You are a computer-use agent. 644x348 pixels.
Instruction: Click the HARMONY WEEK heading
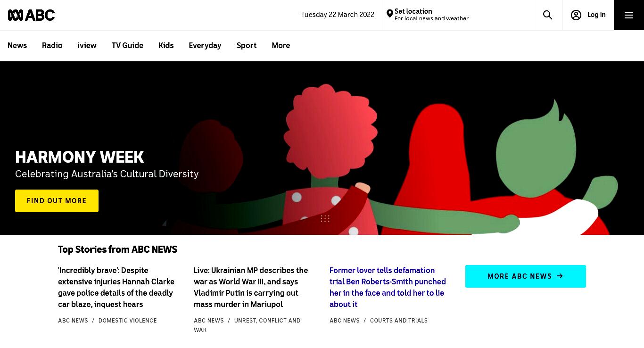tap(80, 157)
